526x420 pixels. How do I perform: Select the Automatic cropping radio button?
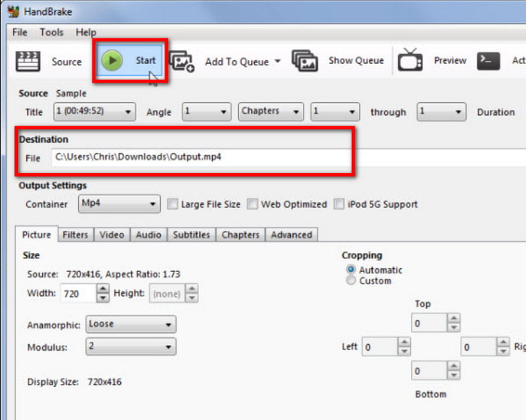[x=351, y=270]
